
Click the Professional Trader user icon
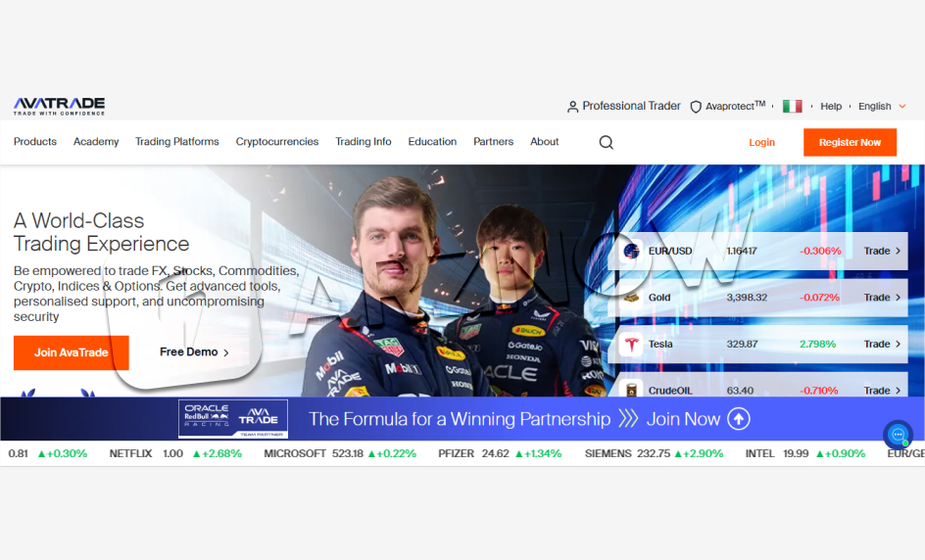click(x=572, y=107)
